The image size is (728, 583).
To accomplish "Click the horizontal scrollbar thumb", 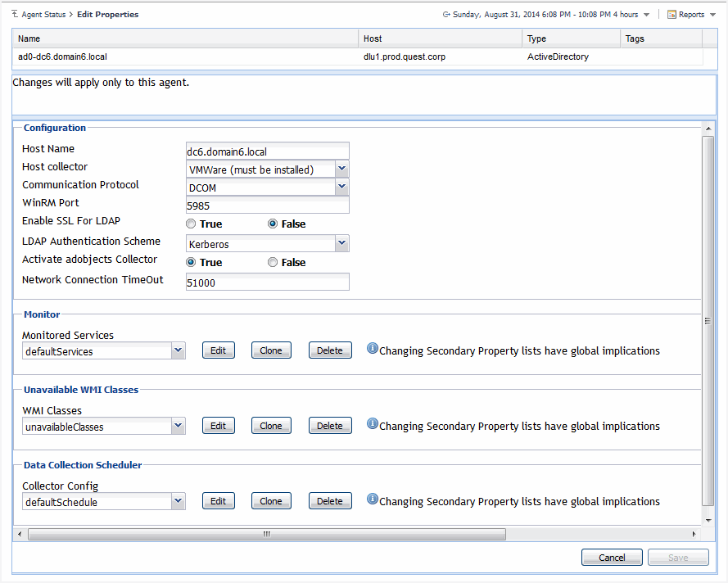I will pyautogui.click(x=266, y=534).
